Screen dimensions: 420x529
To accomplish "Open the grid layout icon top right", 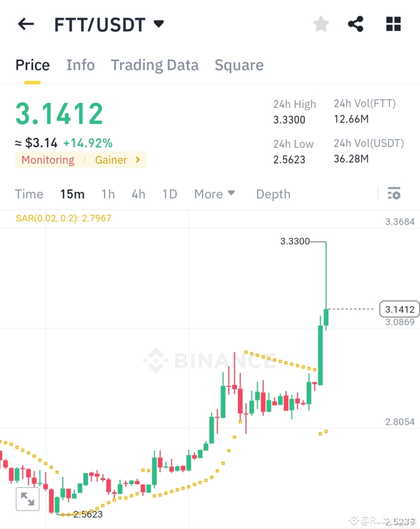I will [x=393, y=24].
